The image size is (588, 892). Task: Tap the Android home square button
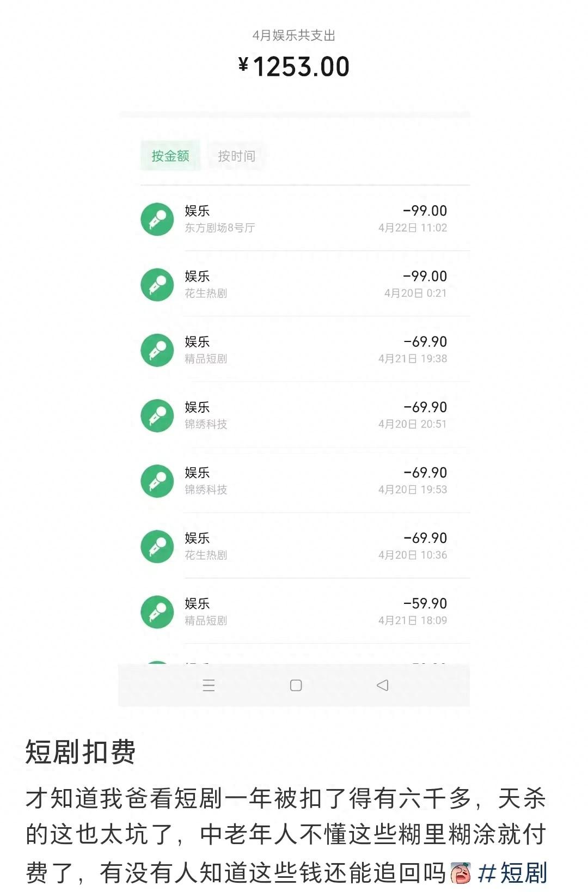tap(296, 685)
